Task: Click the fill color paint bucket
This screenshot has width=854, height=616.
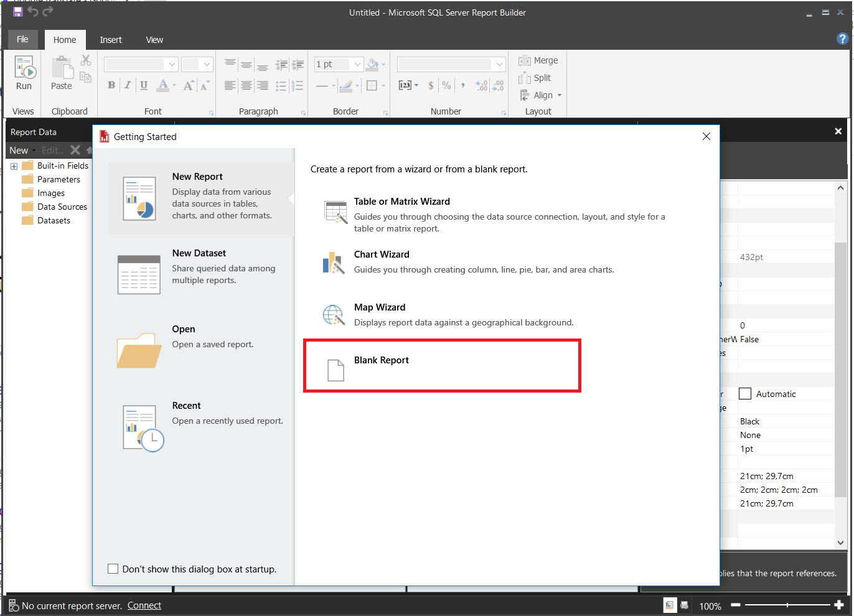Action: (x=373, y=64)
